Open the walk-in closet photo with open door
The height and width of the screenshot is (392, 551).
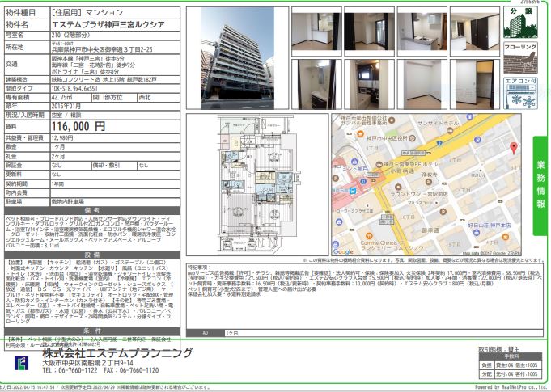475,84
